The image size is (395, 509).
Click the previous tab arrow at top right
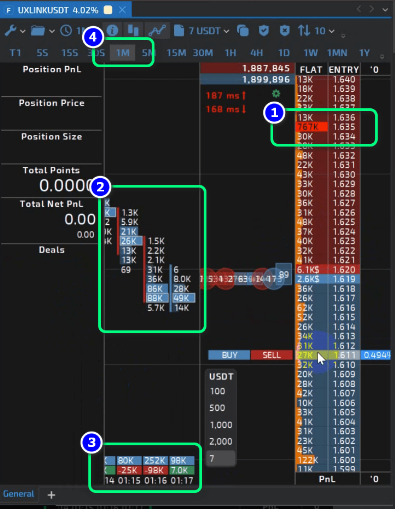click(359, 9)
